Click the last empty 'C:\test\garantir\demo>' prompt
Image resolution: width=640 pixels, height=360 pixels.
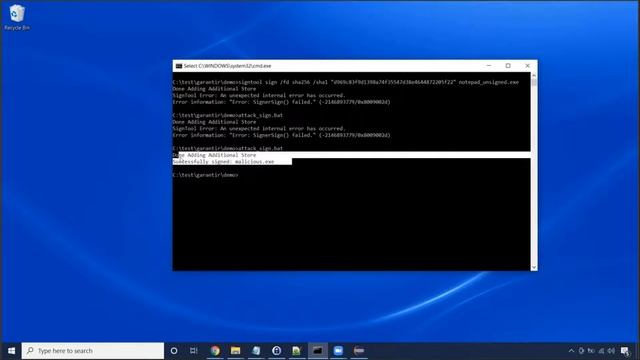pyautogui.click(x=205, y=175)
